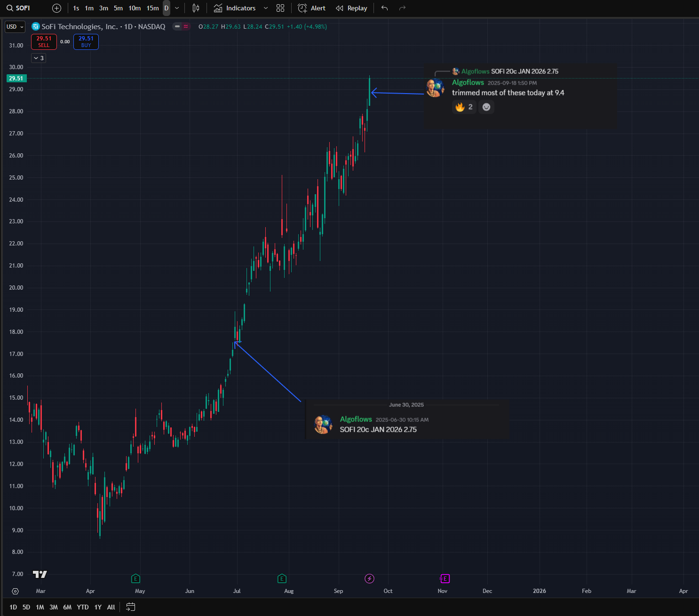Select the 1m interval in toolbar
The height and width of the screenshot is (616, 699).
89,8
